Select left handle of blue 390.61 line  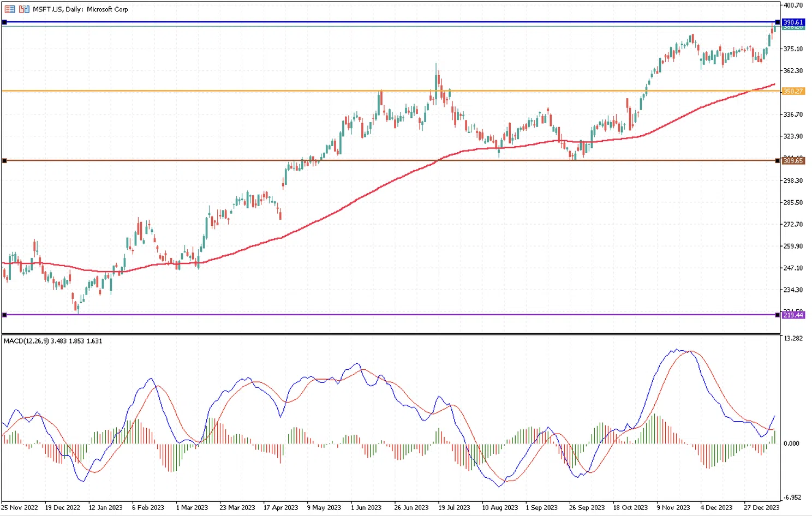4,22
